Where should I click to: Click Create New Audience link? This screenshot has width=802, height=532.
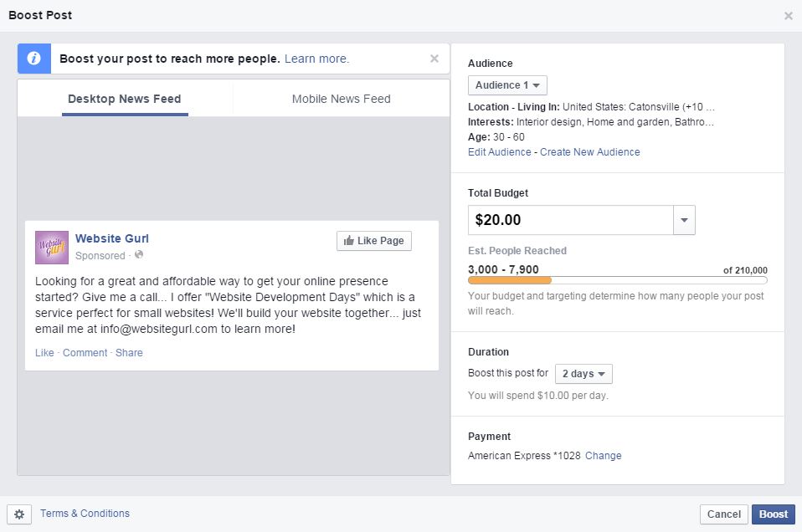click(589, 152)
